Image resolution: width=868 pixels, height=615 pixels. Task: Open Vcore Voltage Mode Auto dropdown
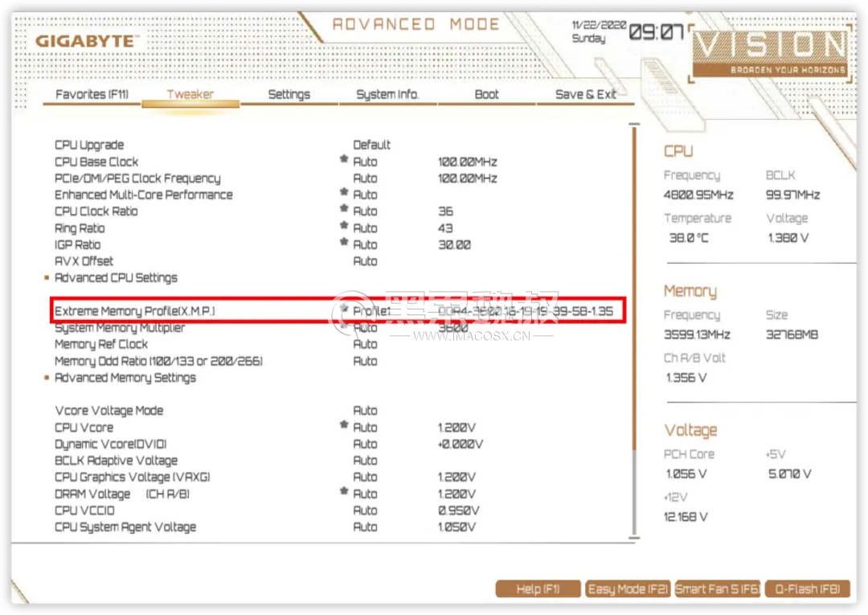[x=365, y=411]
